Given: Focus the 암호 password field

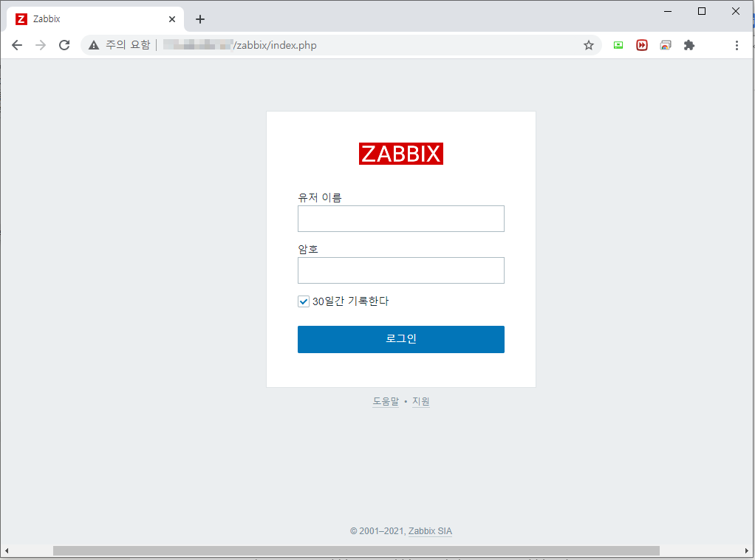Looking at the screenshot, I should pyautogui.click(x=401, y=270).
